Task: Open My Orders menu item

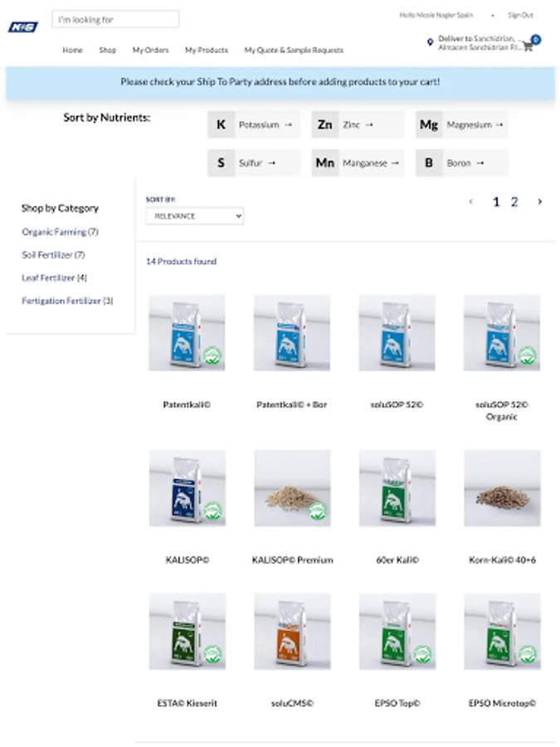Action: 150,50
